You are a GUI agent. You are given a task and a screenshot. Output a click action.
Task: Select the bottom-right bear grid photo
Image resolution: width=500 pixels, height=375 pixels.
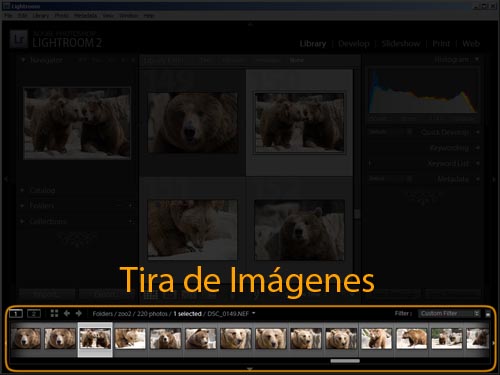click(x=299, y=230)
